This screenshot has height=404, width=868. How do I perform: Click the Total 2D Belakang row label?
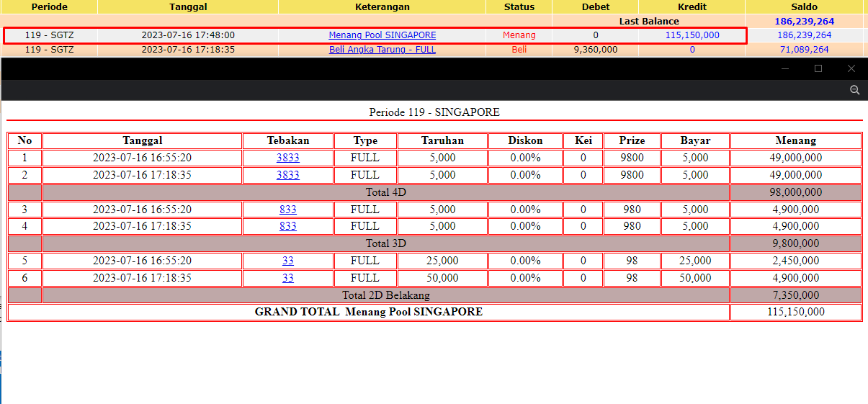coord(386,295)
